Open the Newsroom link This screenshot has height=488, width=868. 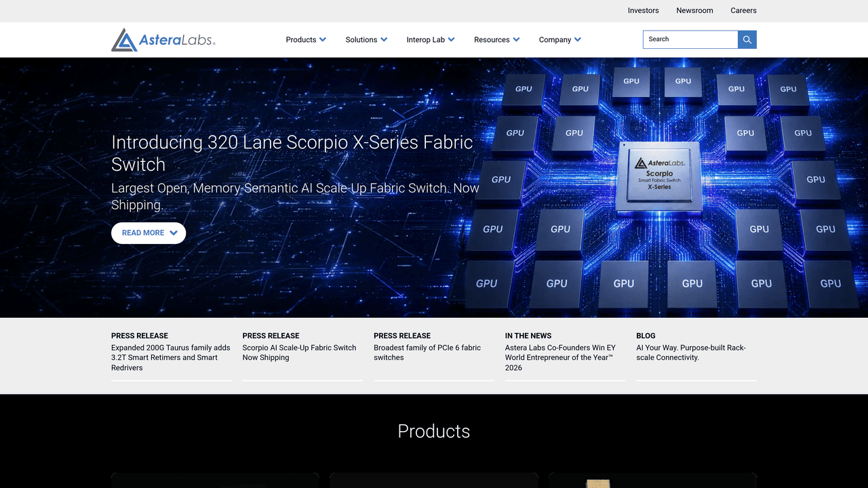click(x=694, y=11)
